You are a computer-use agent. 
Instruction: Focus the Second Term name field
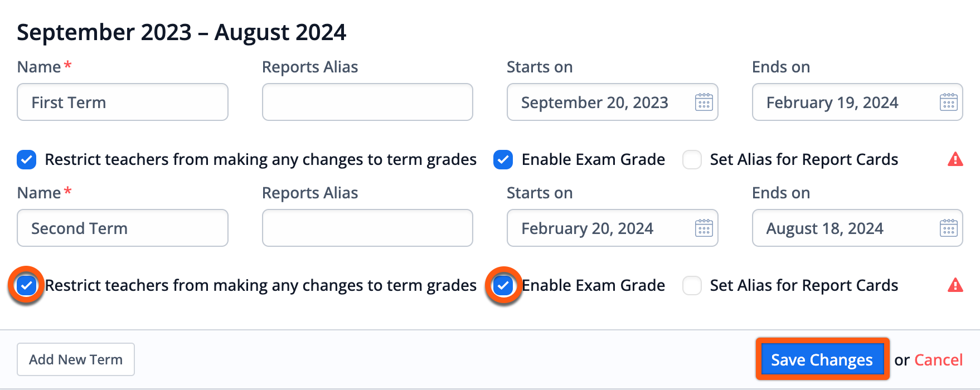pos(123,228)
